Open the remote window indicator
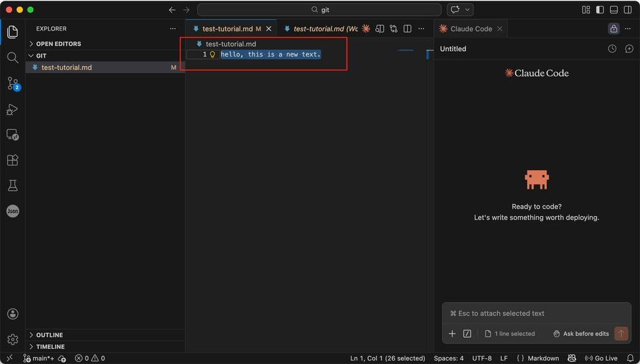640x364 pixels. pyautogui.click(x=10, y=358)
